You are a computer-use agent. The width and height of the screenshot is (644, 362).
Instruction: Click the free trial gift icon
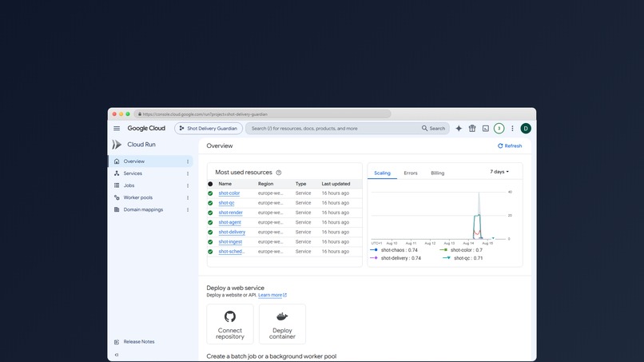[x=472, y=128]
